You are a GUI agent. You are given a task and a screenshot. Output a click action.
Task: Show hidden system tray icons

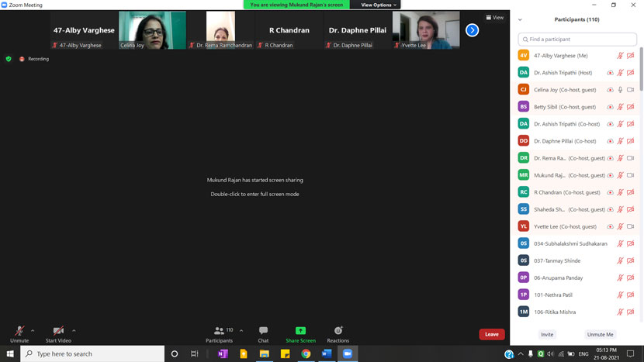(521, 353)
